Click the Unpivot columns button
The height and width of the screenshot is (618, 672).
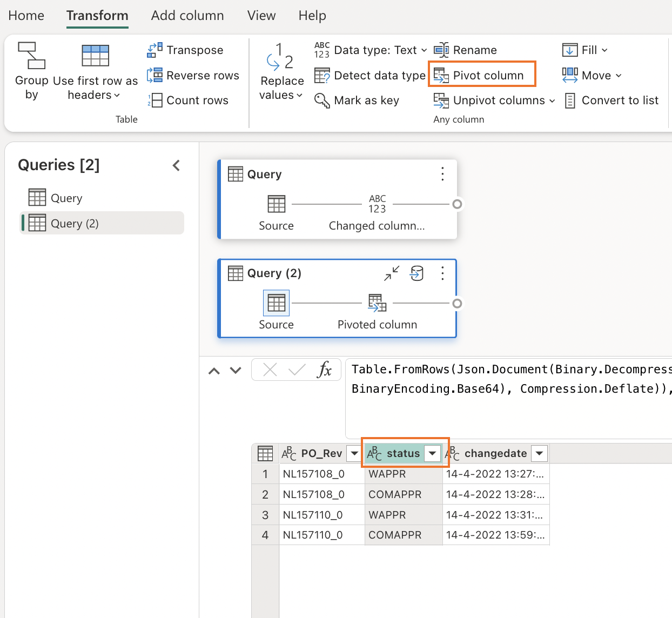[489, 100]
